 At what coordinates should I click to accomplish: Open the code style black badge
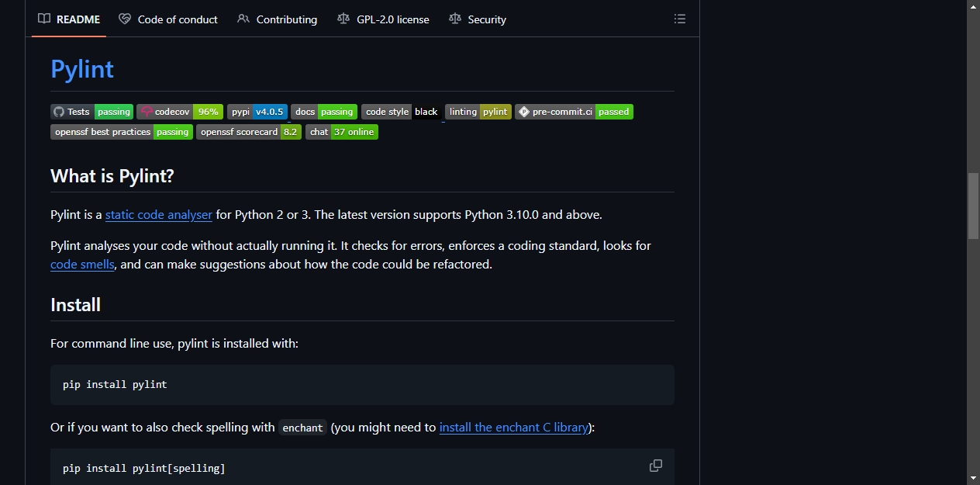coord(402,112)
